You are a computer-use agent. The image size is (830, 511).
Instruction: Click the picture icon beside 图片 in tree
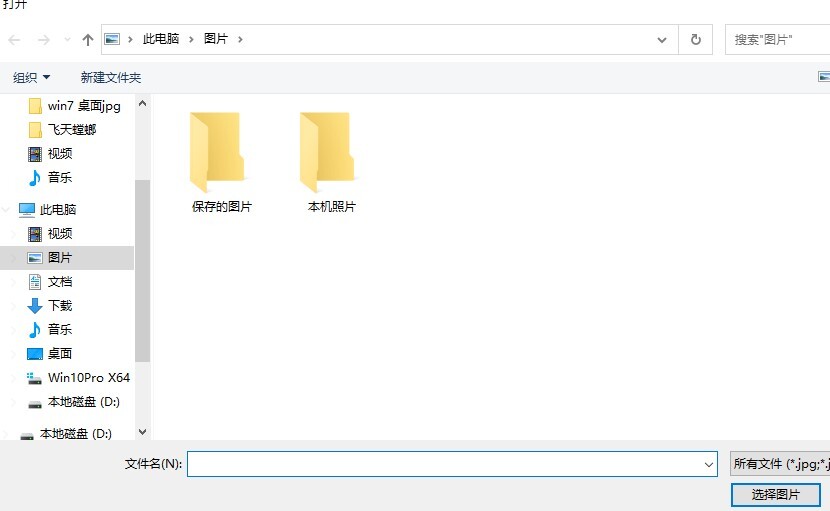(x=35, y=258)
